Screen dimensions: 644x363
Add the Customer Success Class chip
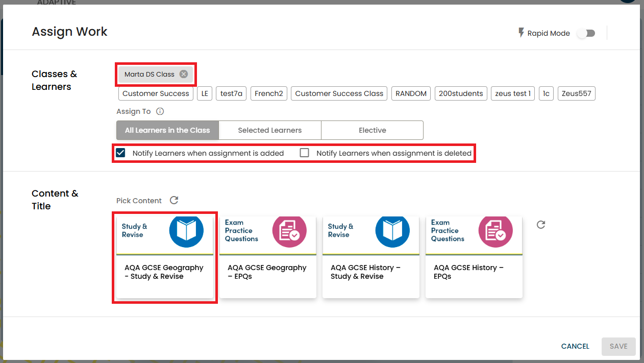click(339, 93)
